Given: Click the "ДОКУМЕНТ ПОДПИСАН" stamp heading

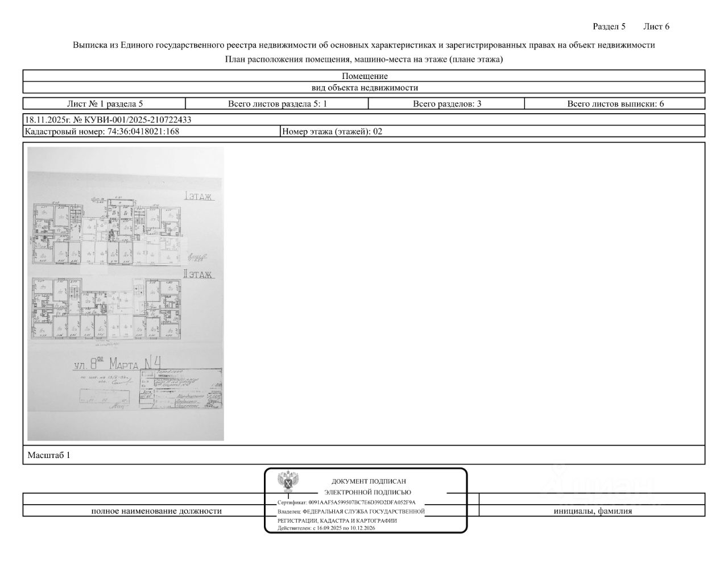Looking at the screenshot, I should coord(369,481).
